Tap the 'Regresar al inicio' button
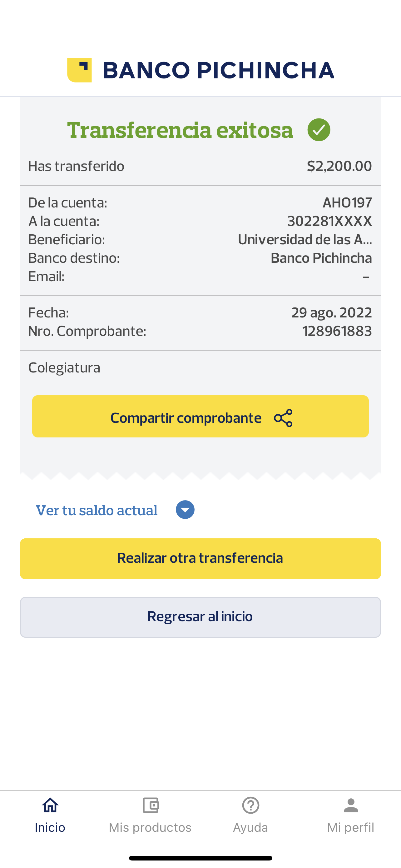The width and height of the screenshot is (401, 868). pos(200,617)
